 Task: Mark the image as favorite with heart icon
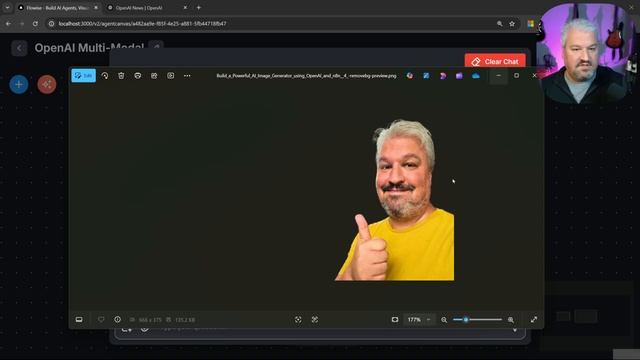point(101,320)
